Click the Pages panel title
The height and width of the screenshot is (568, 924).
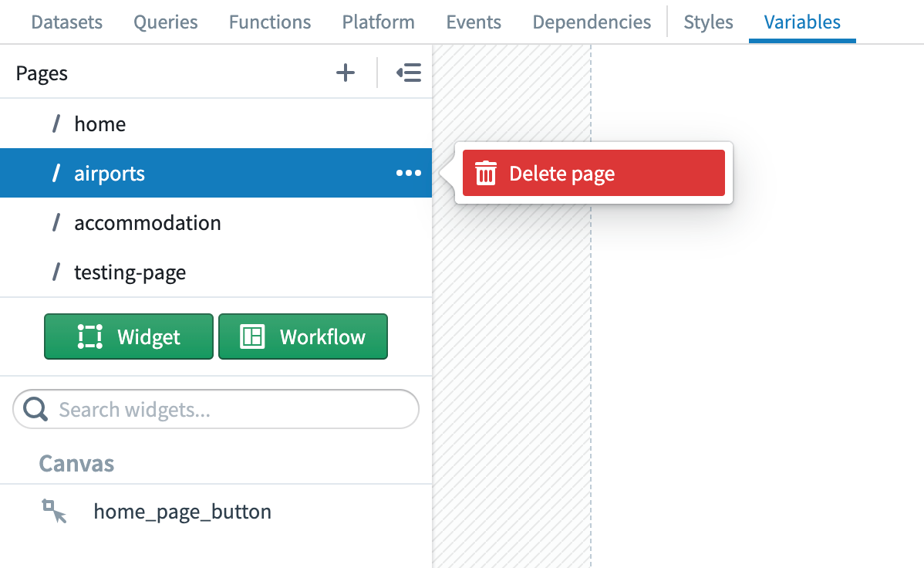[42, 73]
